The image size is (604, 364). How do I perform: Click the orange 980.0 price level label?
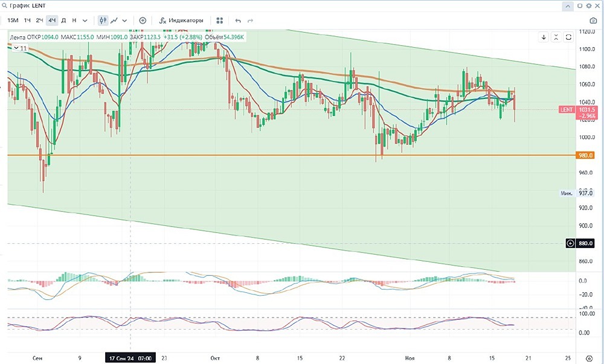point(585,156)
